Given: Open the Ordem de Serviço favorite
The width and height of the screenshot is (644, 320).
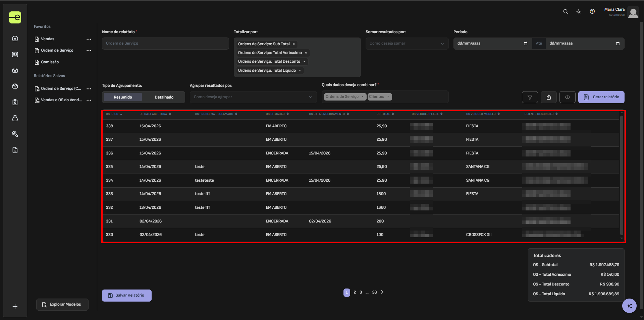Looking at the screenshot, I should (x=57, y=50).
